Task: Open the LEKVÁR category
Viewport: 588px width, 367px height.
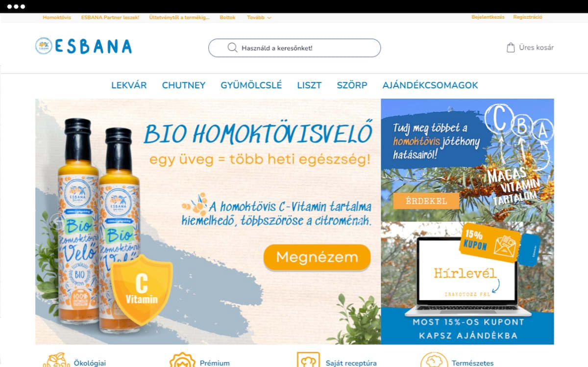Action: click(x=129, y=85)
